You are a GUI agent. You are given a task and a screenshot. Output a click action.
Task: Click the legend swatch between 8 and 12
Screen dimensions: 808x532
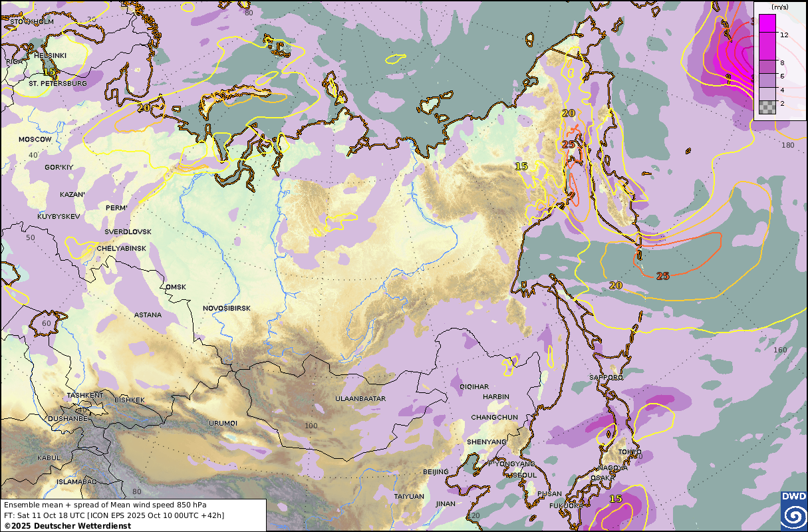[x=767, y=45]
